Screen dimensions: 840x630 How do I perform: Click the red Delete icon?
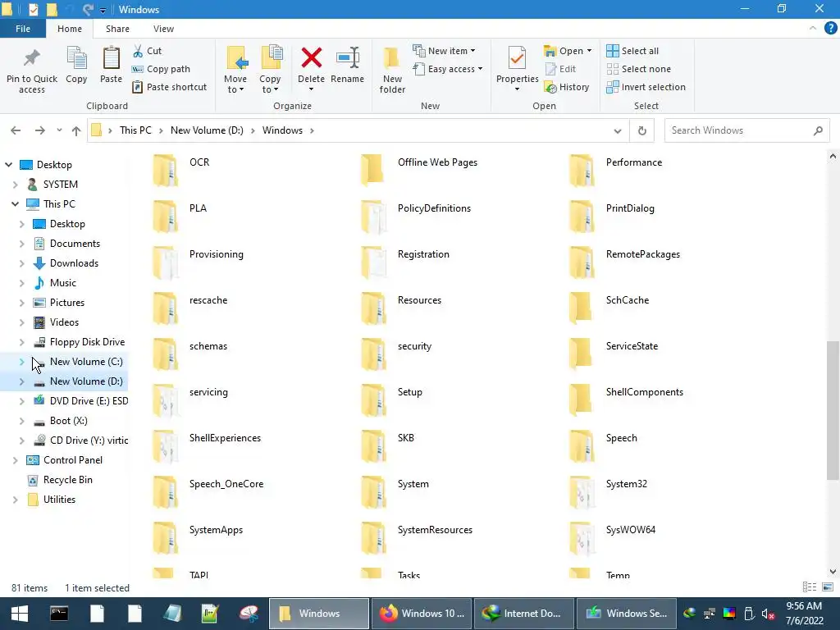pyautogui.click(x=311, y=58)
